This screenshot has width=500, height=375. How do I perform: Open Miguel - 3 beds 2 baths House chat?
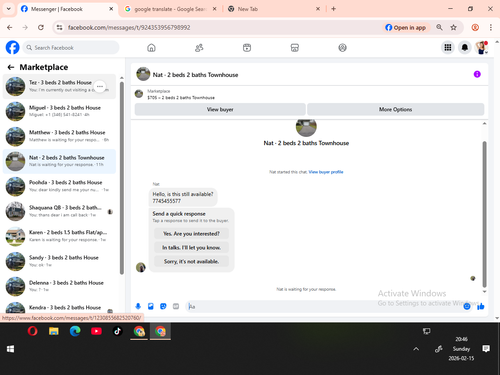[x=59, y=111]
